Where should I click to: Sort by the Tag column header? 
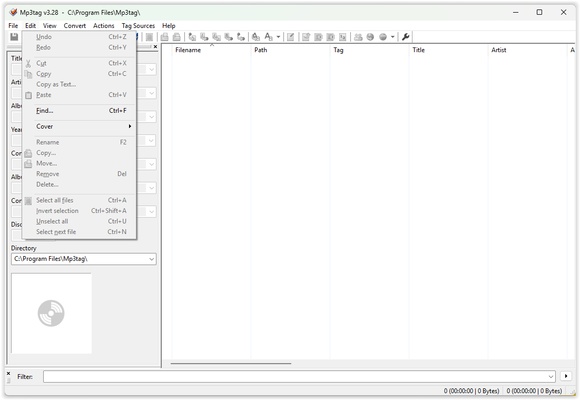pyautogui.click(x=370, y=50)
